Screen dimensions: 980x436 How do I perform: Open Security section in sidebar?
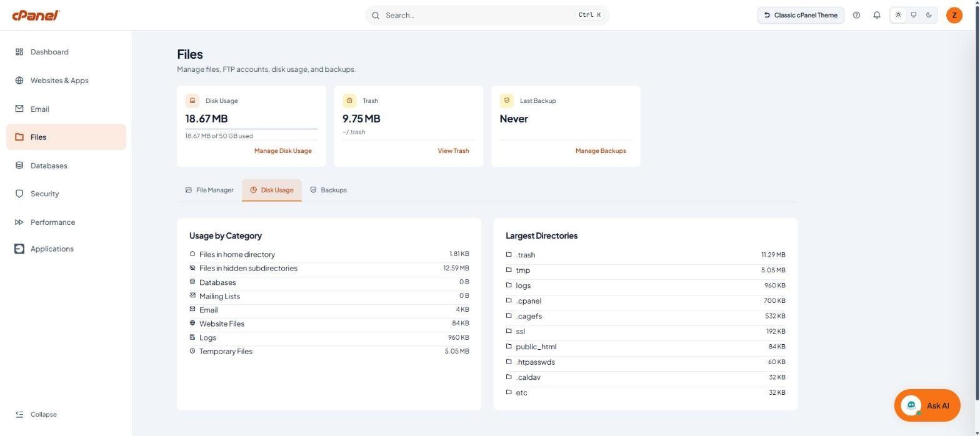(x=66, y=194)
